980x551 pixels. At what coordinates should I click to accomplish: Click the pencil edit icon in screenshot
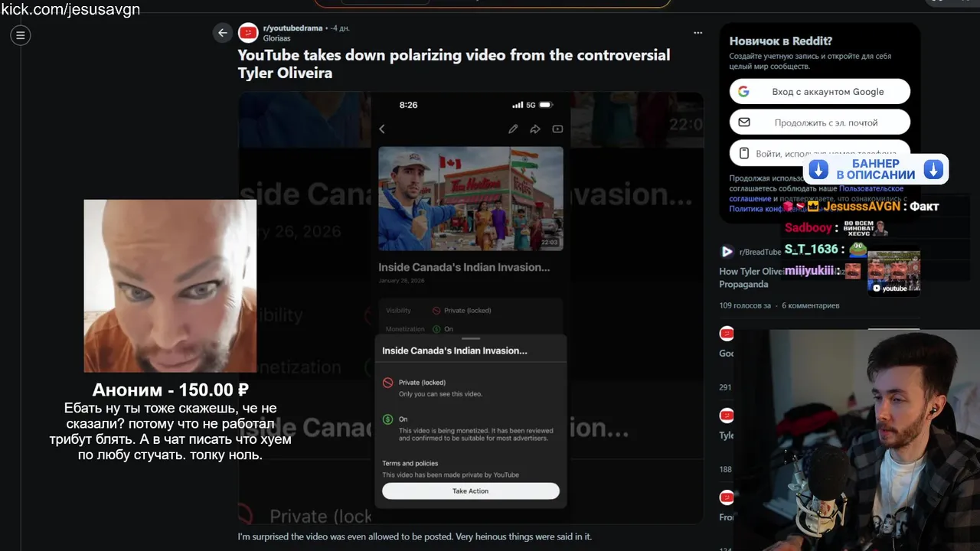coord(513,129)
